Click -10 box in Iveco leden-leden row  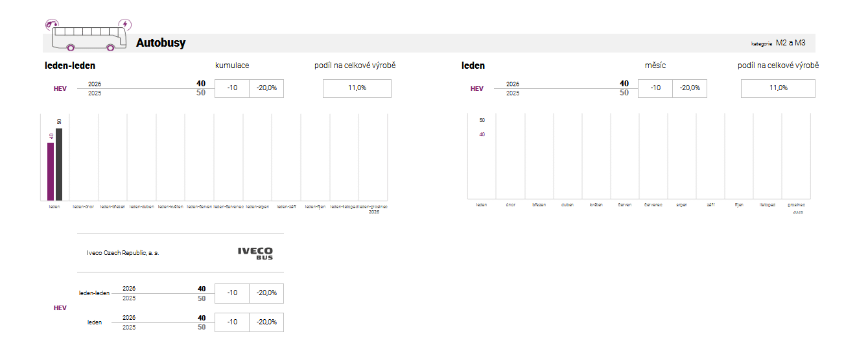232,293
